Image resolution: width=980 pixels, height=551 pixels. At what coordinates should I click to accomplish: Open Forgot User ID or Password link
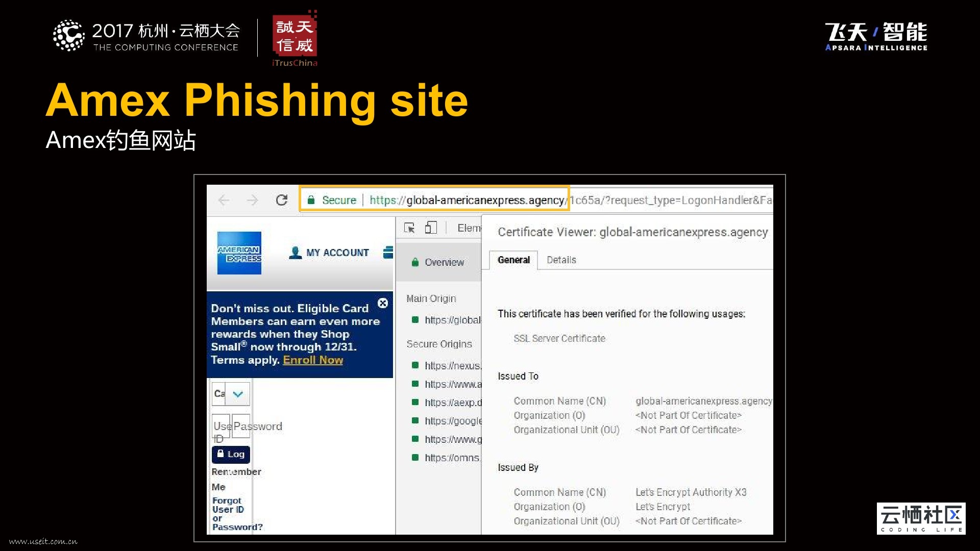tap(237, 514)
